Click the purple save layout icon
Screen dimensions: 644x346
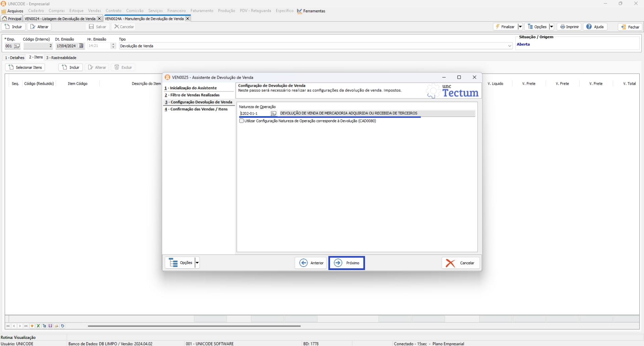[50, 326]
